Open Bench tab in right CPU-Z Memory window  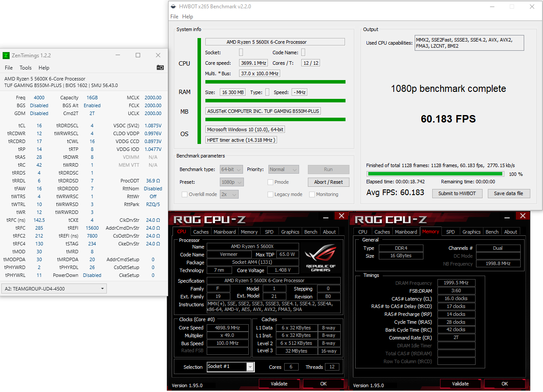pyautogui.click(x=492, y=232)
